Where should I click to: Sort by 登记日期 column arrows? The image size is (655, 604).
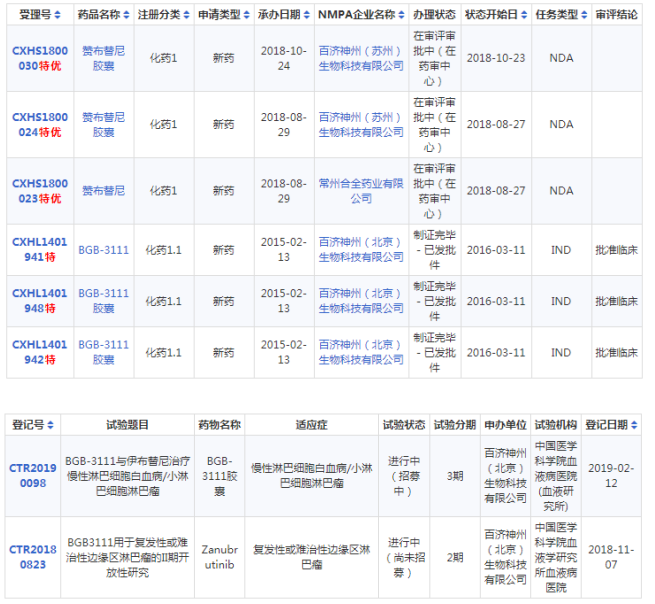(635, 425)
